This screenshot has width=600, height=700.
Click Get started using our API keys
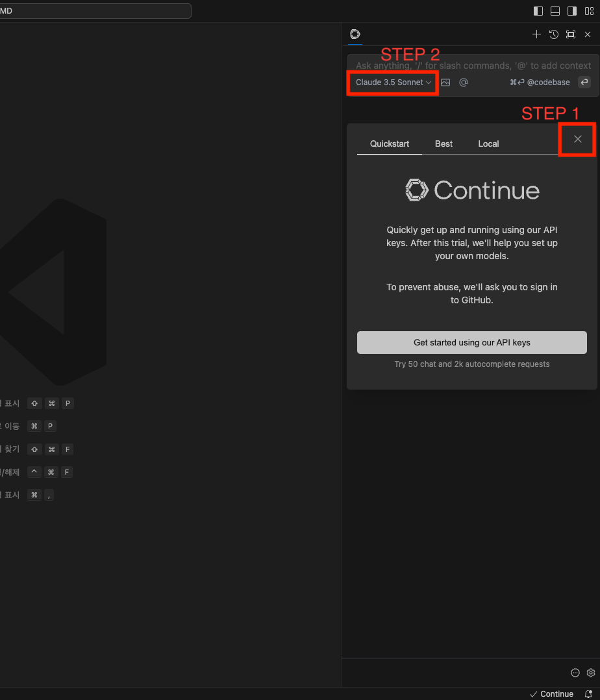click(472, 342)
